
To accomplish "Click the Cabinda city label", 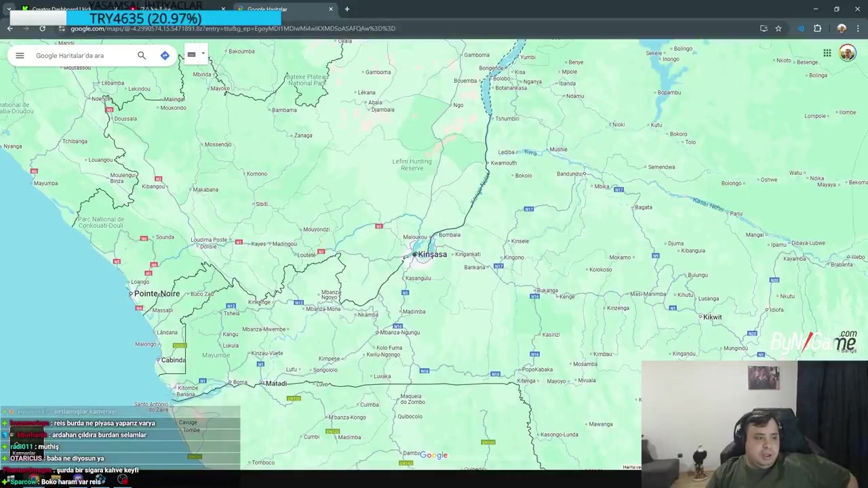I will coord(173,360).
